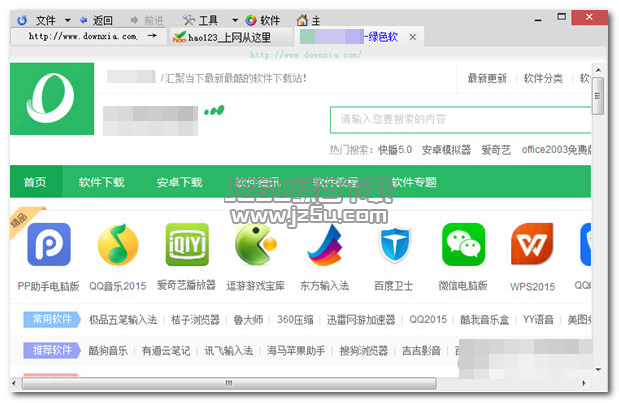Open the 360压缩 link
The image size is (619, 403).
coord(295,320)
